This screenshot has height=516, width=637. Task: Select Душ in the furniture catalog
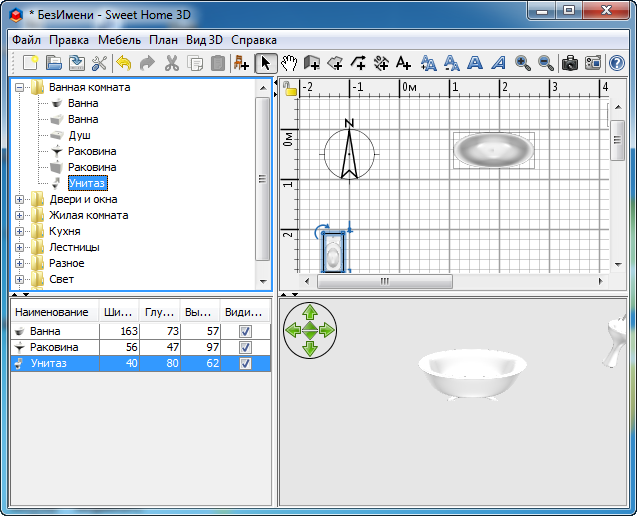[x=79, y=135]
